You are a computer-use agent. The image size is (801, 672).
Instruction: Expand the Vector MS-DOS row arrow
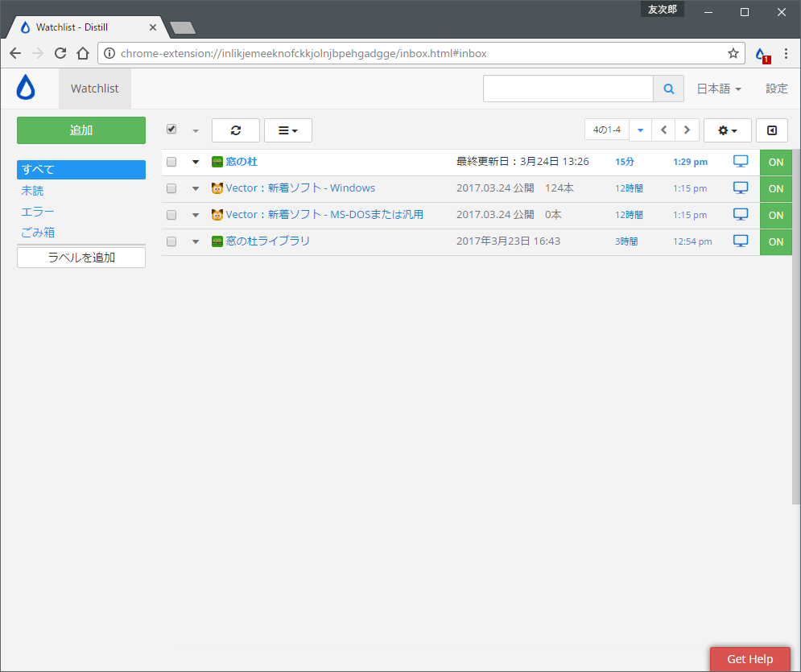point(196,215)
